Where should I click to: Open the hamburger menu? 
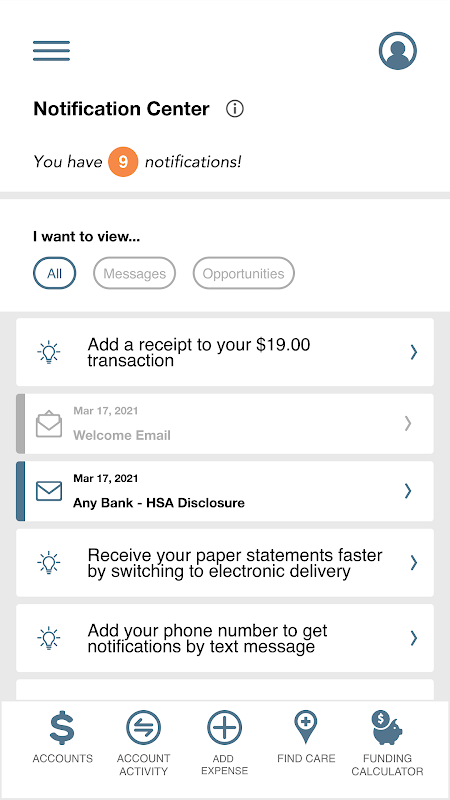pyautogui.click(x=52, y=51)
